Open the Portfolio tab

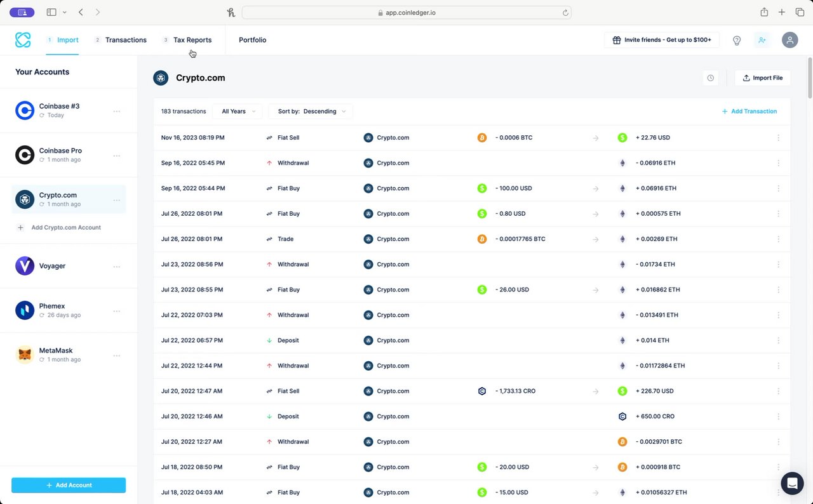click(253, 40)
